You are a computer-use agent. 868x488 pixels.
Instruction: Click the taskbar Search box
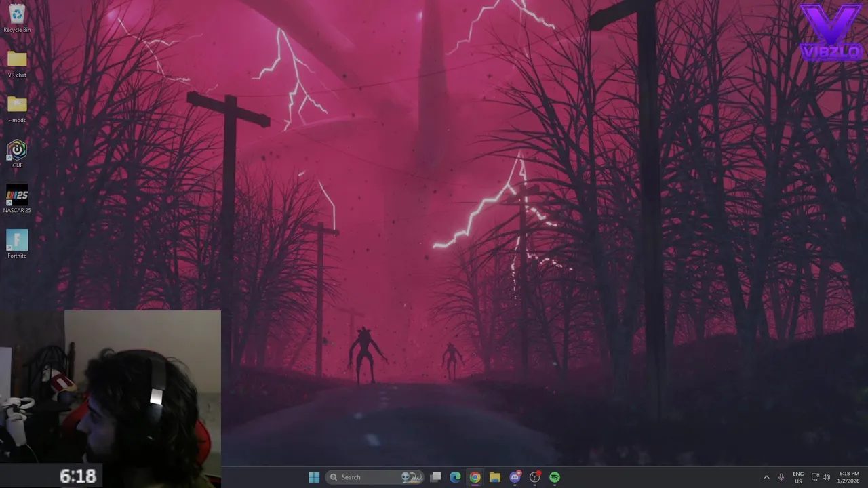pyautogui.click(x=376, y=477)
